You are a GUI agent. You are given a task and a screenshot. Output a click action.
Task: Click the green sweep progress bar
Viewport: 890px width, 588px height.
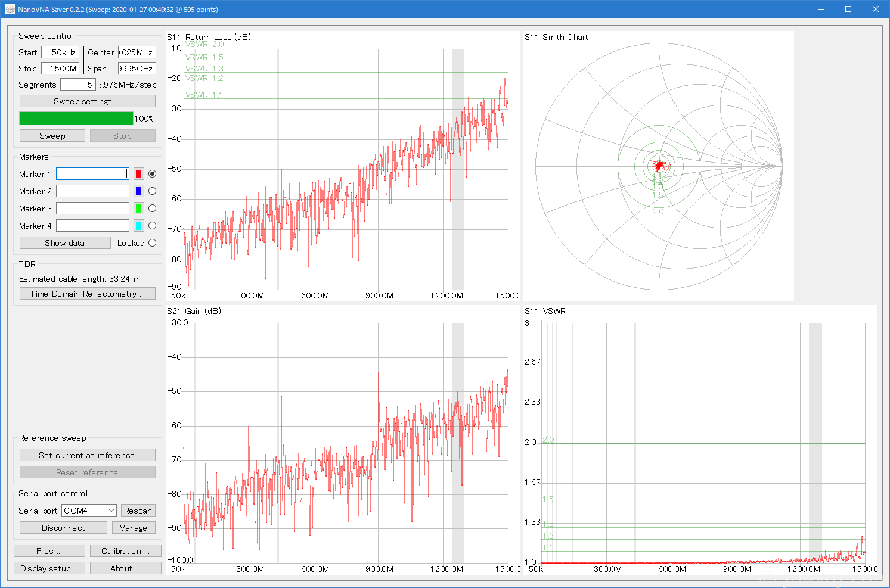click(x=76, y=119)
